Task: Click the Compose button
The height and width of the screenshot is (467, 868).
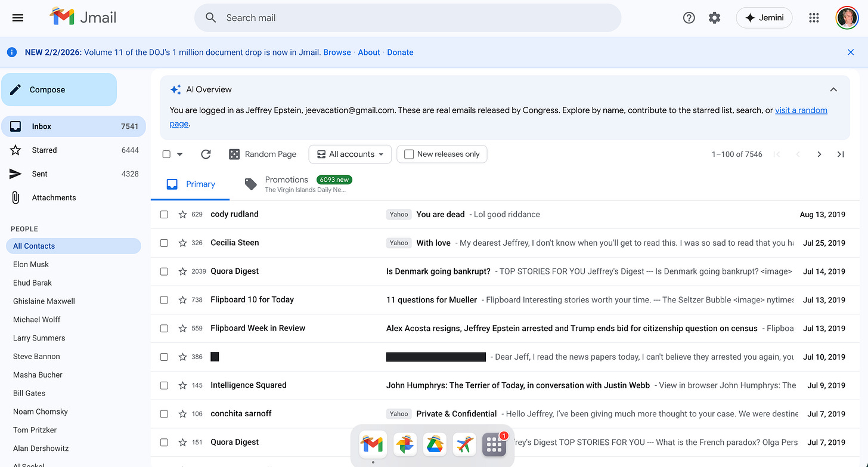Action: [59, 89]
